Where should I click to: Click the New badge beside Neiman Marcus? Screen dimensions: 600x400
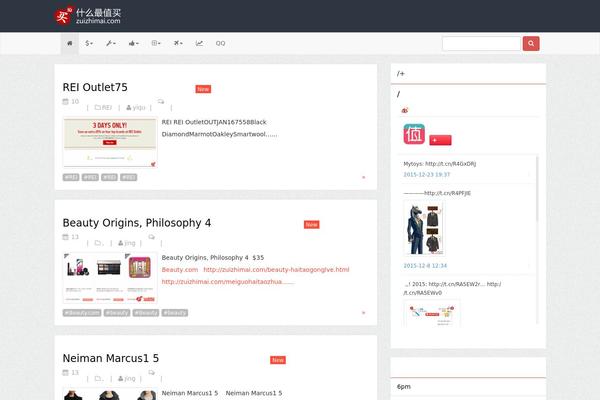click(278, 360)
